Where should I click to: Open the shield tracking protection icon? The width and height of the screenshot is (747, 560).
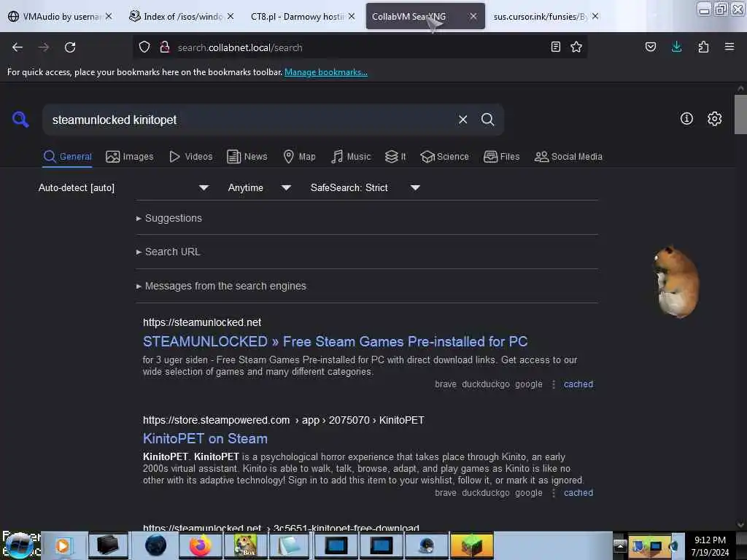click(x=144, y=47)
